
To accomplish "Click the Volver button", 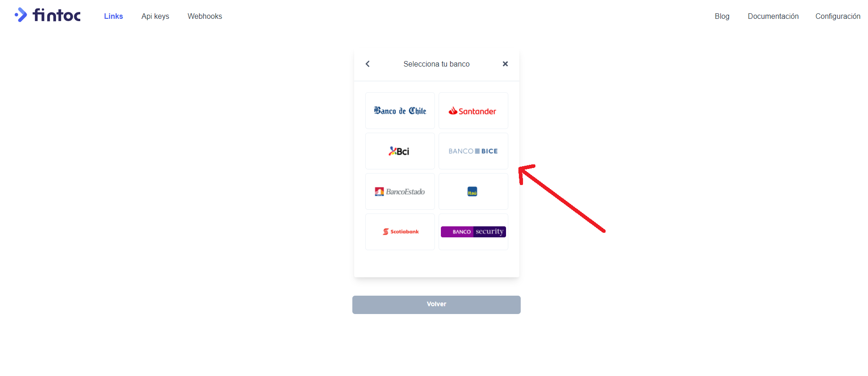I will coord(436,304).
